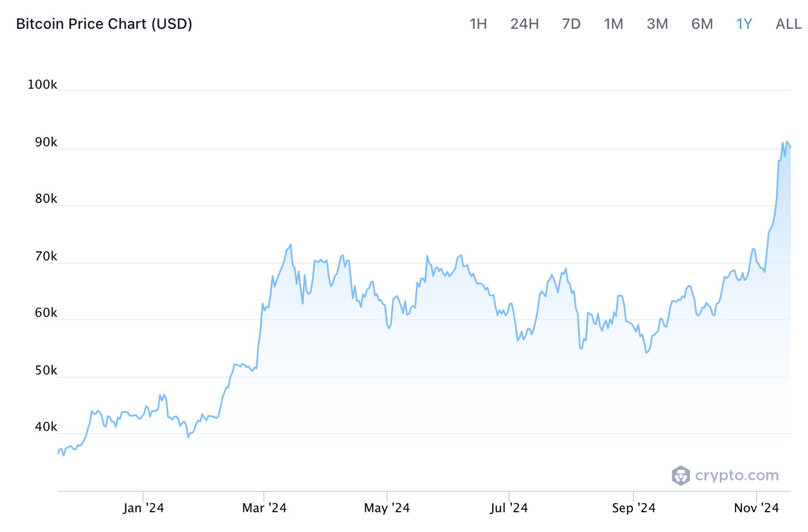Show ALL price history
The height and width of the screenshot is (532, 808).
(x=788, y=24)
